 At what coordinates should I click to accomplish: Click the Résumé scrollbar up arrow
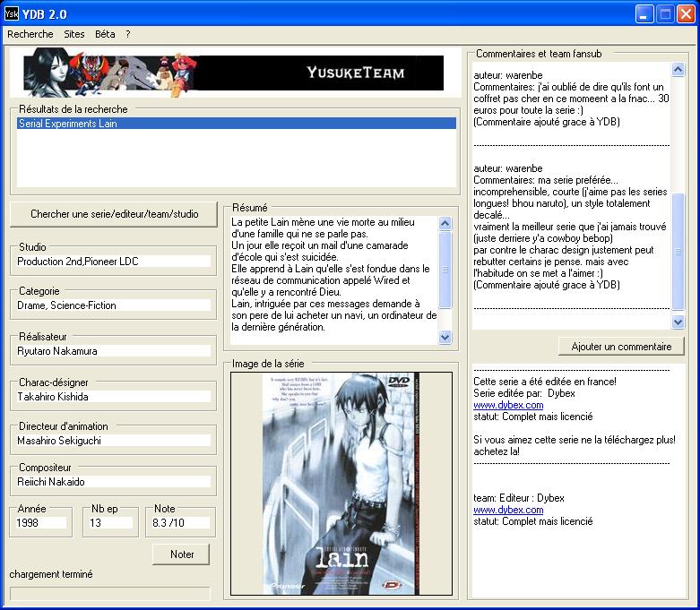coord(445,223)
